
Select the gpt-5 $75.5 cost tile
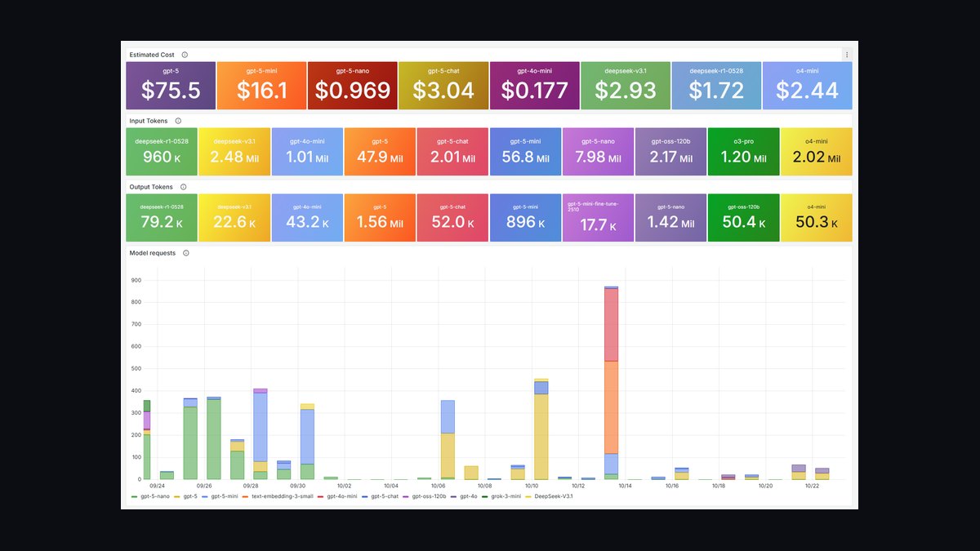click(171, 86)
